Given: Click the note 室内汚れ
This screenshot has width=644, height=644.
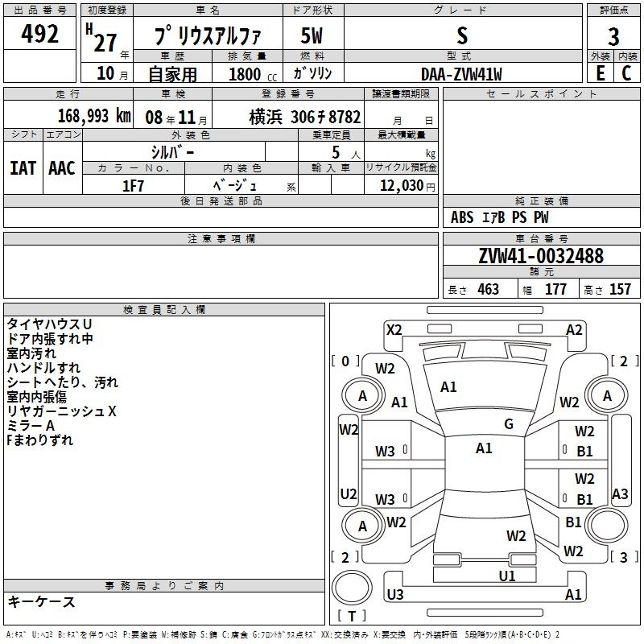Looking at the screenshot, I should [31, 353].
